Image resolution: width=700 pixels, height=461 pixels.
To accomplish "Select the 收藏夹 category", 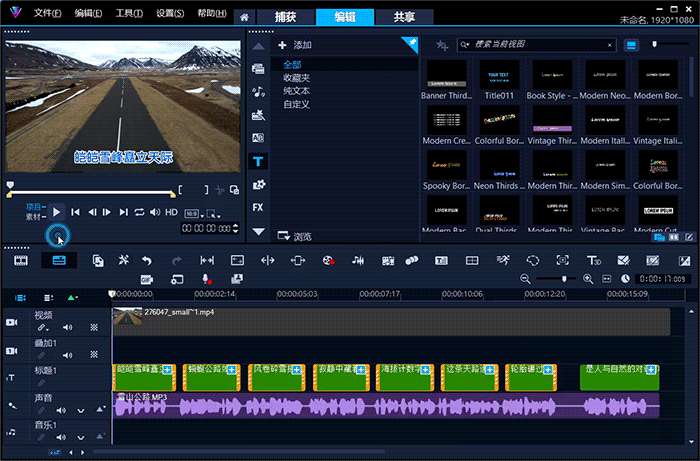I will point(296,78).
